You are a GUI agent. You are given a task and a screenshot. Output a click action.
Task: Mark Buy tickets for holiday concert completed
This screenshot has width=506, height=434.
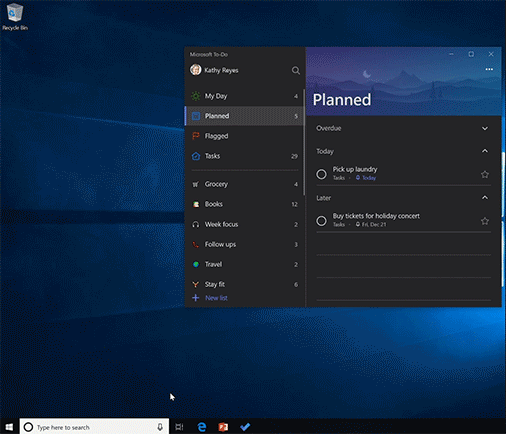click(x=321, y=221)
